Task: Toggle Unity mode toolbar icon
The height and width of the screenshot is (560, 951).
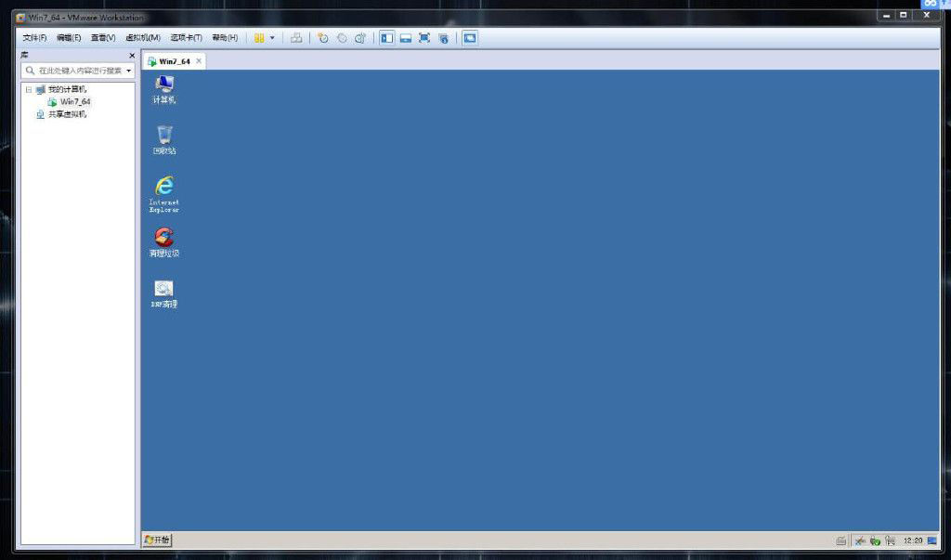Action: coord(443,38)
